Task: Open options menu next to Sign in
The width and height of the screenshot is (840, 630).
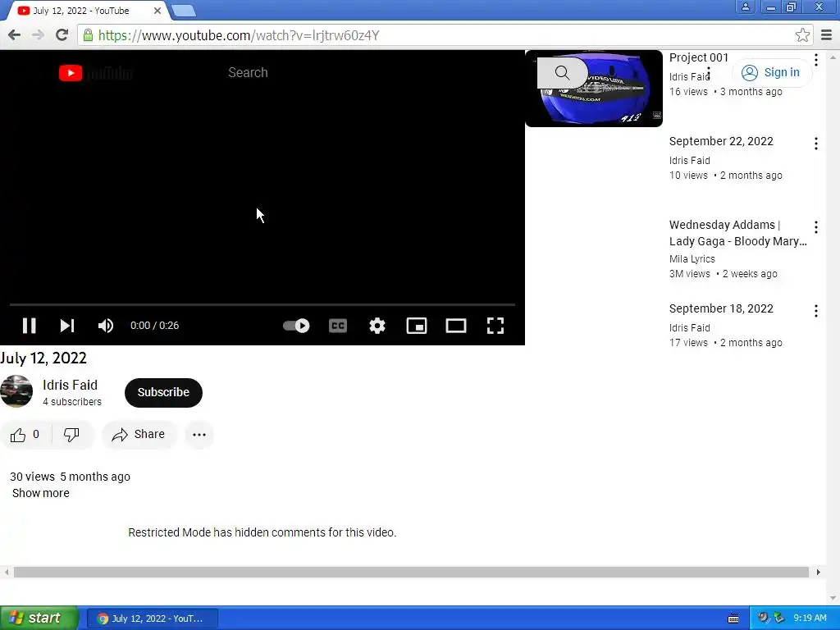Action: pos(709,72)
